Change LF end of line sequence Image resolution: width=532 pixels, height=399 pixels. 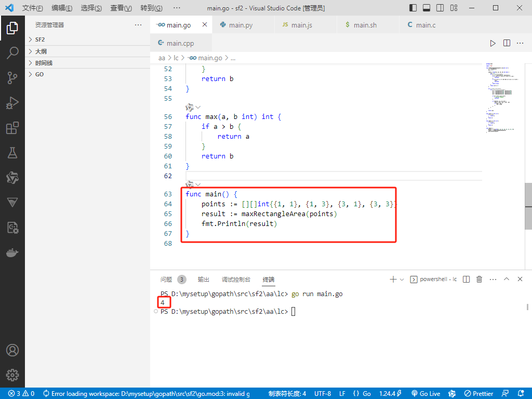[342, 393]
